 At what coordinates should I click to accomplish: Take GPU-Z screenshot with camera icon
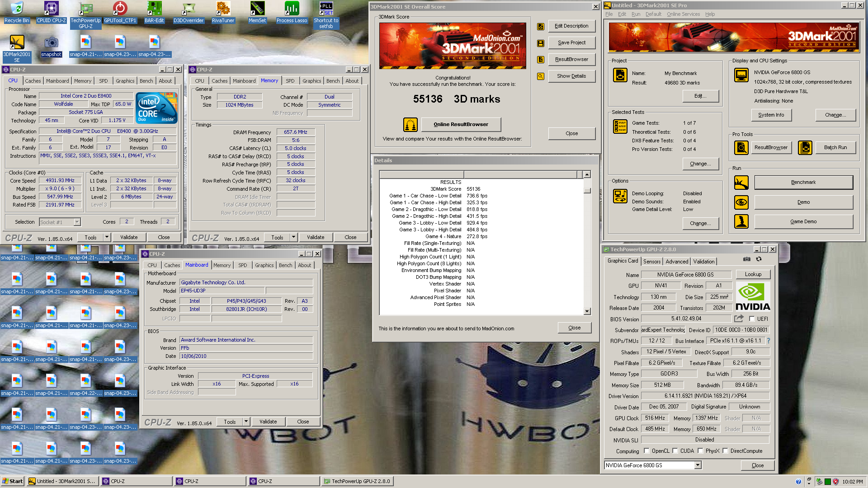(746, 259)
